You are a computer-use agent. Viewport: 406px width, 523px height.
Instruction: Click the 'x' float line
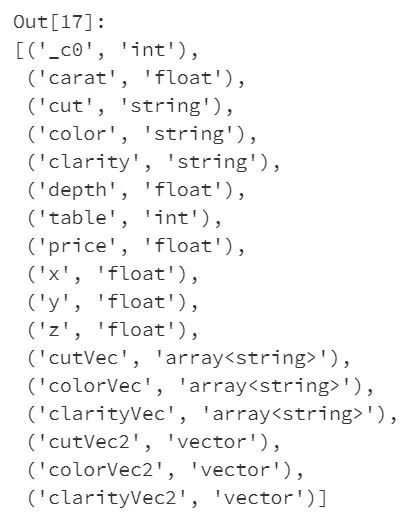tap(112, 275)
